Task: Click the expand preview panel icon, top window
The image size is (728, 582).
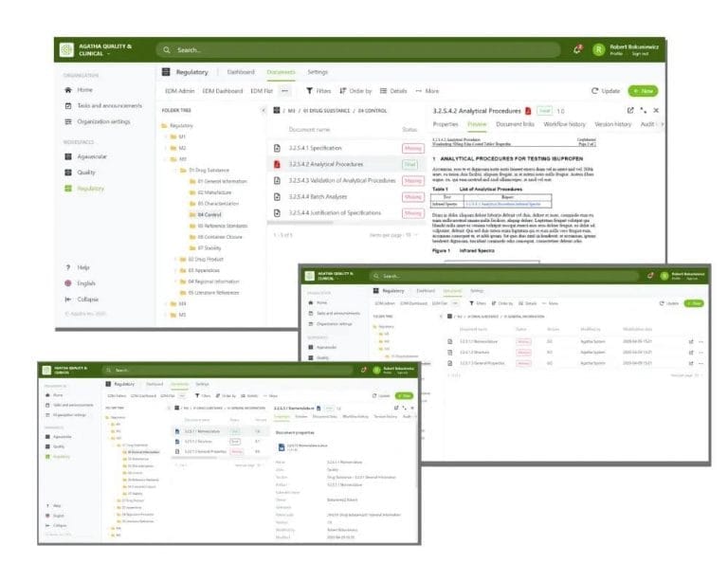Action: point(643,111)
